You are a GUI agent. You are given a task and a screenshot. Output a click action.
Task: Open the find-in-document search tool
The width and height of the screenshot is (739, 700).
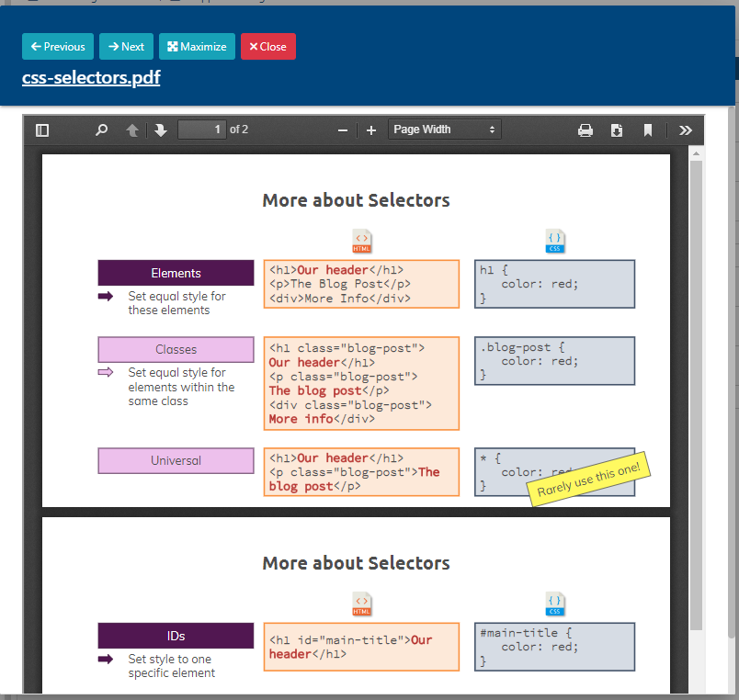[101, 130]
